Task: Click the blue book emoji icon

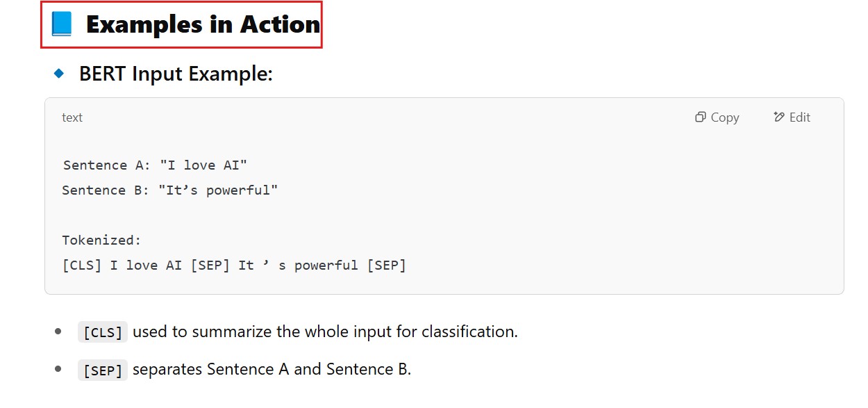Action: click(x=62, y=24)
